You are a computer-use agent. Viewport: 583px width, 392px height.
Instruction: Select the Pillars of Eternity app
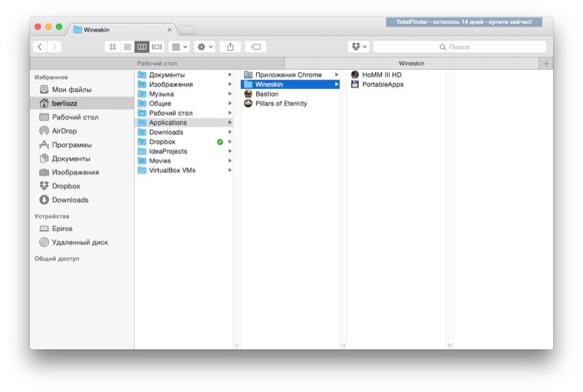coord(291,104)
